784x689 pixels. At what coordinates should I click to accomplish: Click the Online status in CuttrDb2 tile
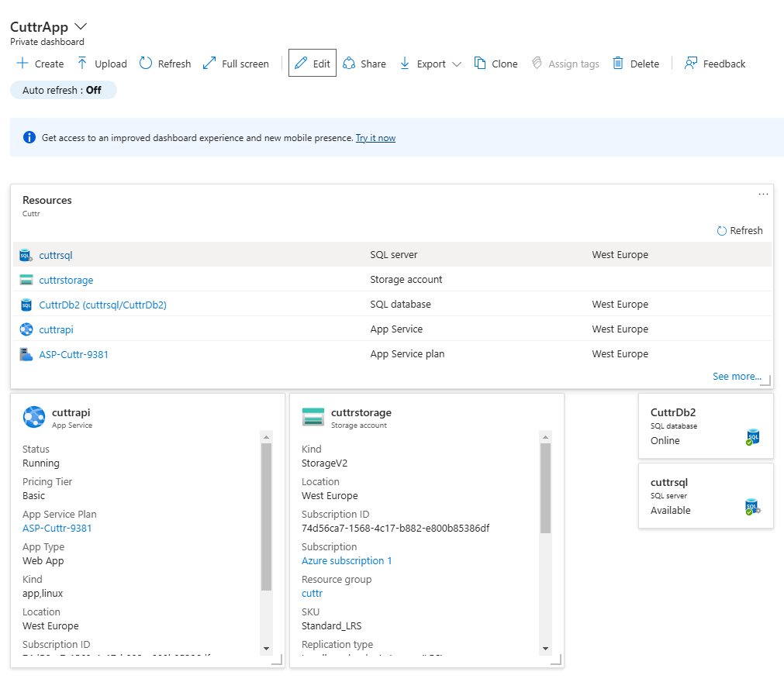665,441
